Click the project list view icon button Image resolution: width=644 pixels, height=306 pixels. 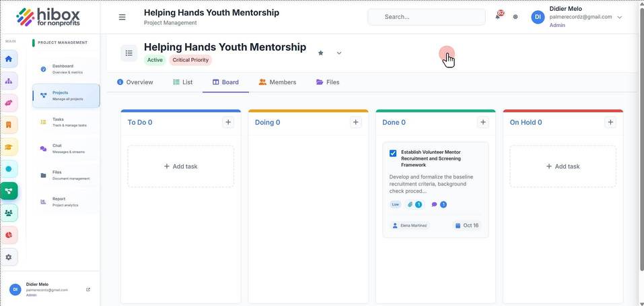(129, 53)
